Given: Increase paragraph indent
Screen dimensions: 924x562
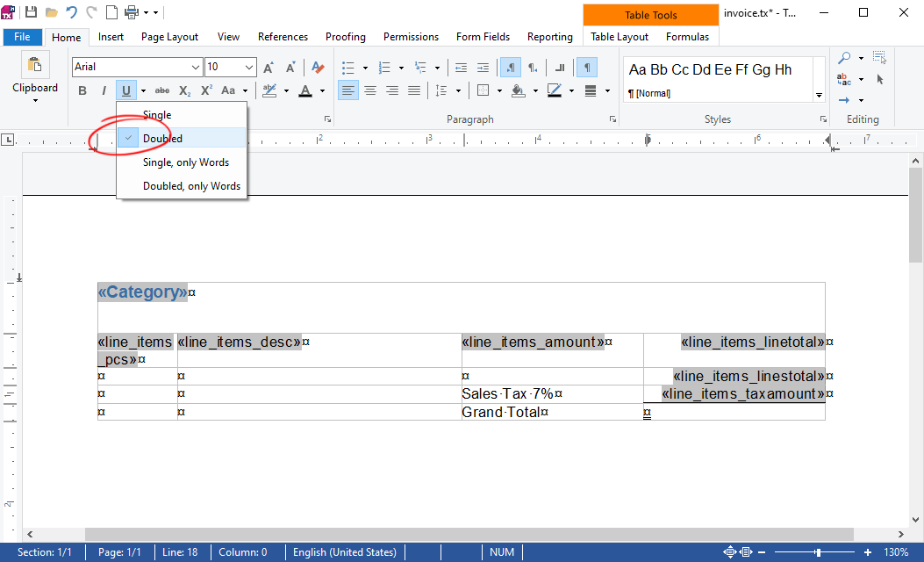Looking at the screenshot, I should (483, 68).
